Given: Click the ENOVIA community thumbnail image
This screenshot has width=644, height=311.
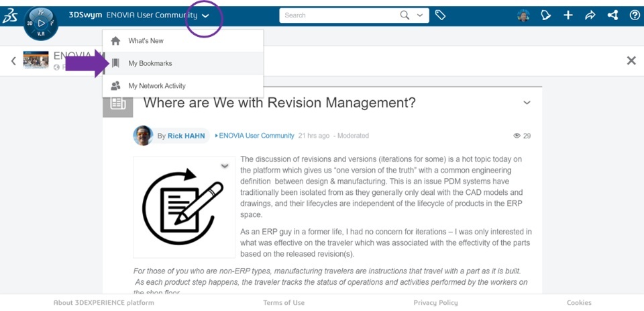Looking at the screenshot, I should coord(36,60).
